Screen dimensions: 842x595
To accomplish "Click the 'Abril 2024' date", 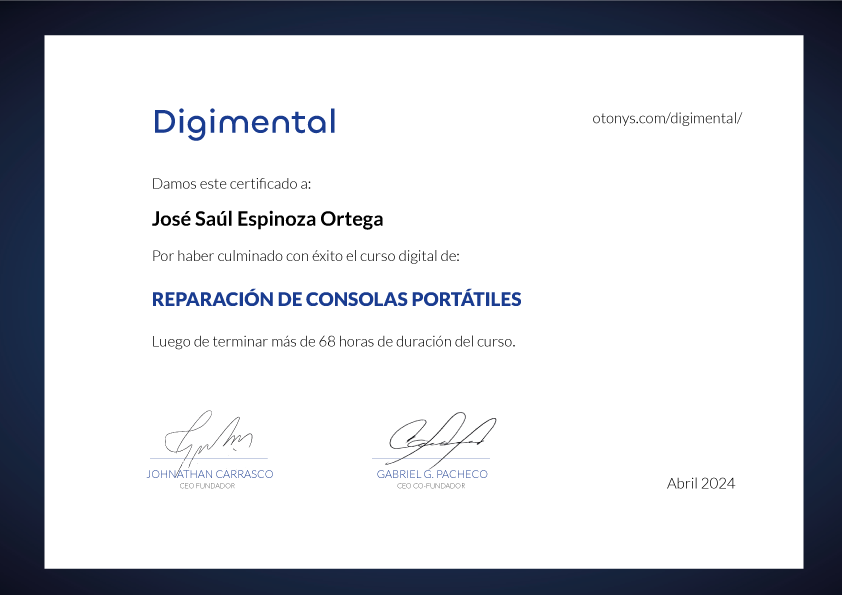I will [x=700, y=483].
